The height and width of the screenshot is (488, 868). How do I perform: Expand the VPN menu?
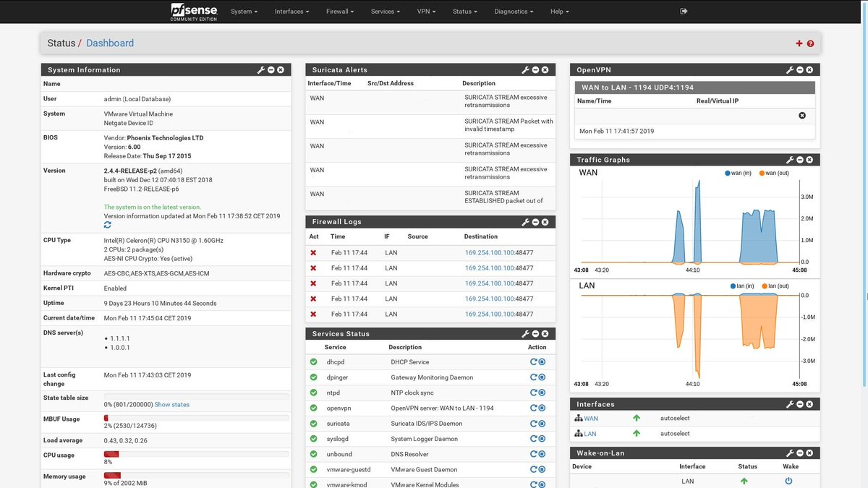tap(426, 12)
